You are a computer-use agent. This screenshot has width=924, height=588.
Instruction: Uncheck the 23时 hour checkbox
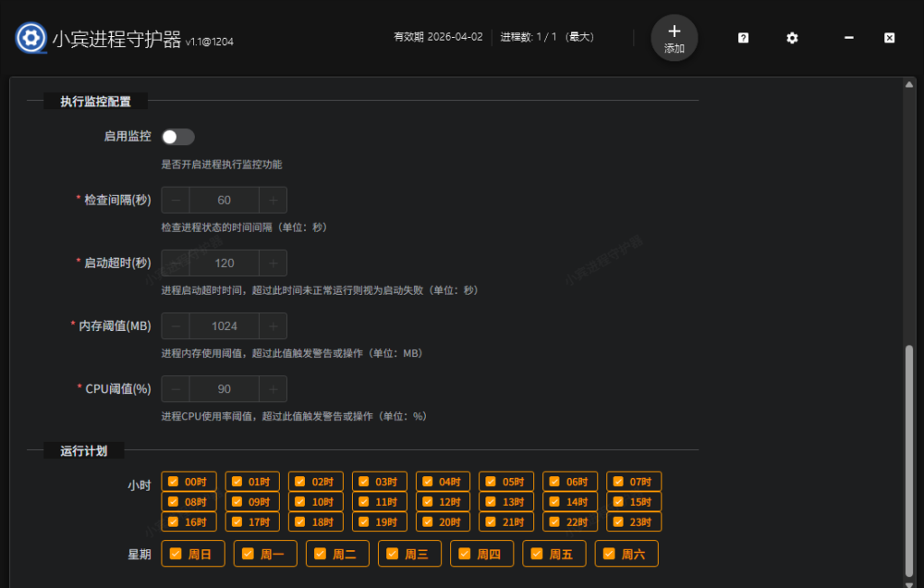point(633,522)
